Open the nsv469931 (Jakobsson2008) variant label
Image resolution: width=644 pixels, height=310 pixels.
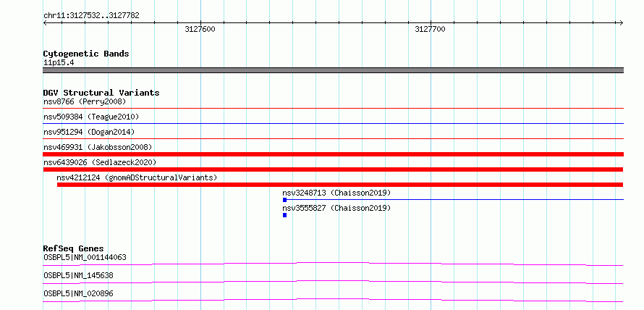98,147
